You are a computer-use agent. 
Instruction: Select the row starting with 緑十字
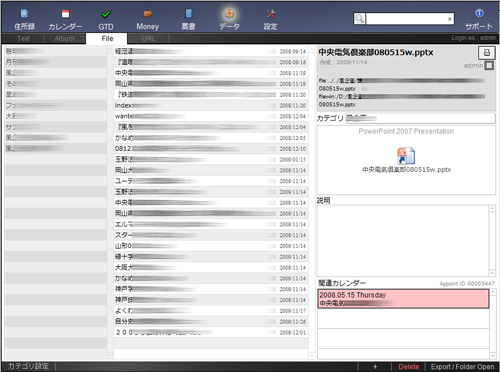pos(211,257)
